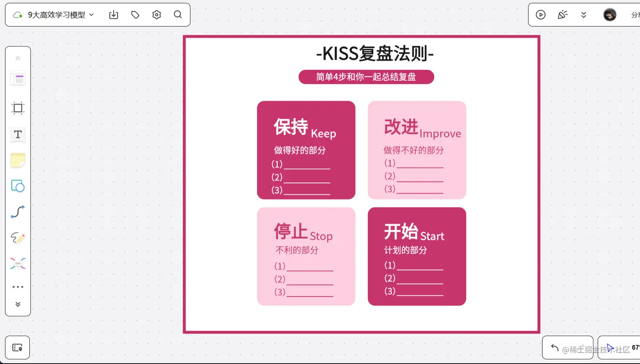Select the Connector tool
Image resolution: width=640 pixels, height=364 pixels.
click(x=18, y=211)
